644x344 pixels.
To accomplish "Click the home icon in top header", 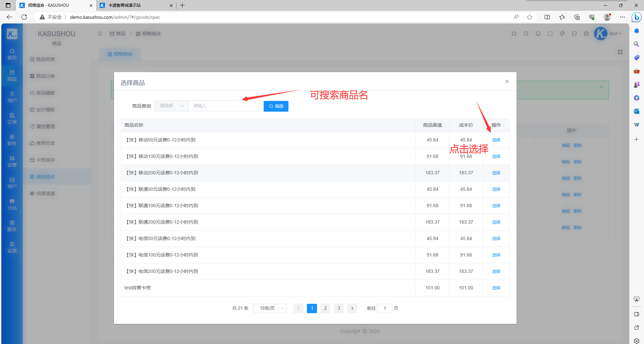I will pyautogui.click(x=514, y=34).
